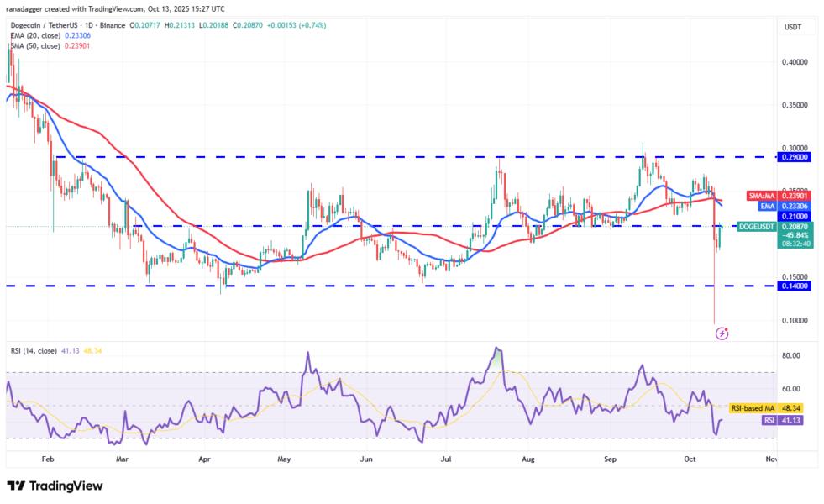
Task: Click the Oct label on the time axis
Action: [690, 460]
